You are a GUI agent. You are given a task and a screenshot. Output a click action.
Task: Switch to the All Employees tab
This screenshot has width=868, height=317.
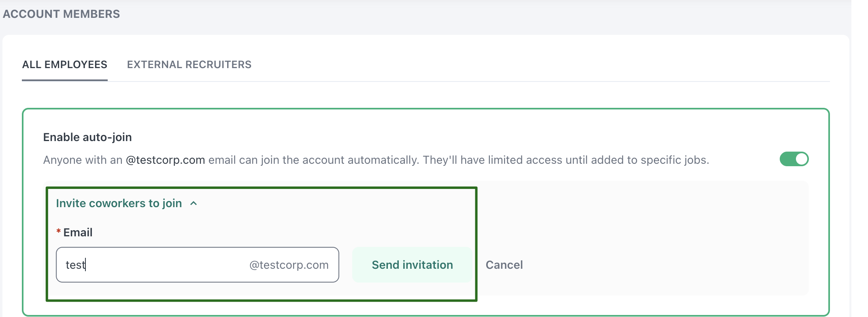pyautogui.click(x=65, y=64)
